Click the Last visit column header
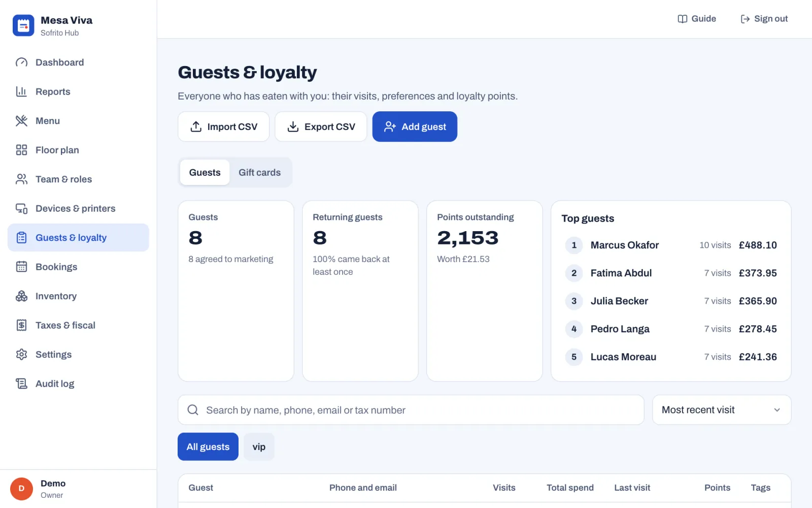Viewport: 812px width, 508px height. tap(632, 488)
